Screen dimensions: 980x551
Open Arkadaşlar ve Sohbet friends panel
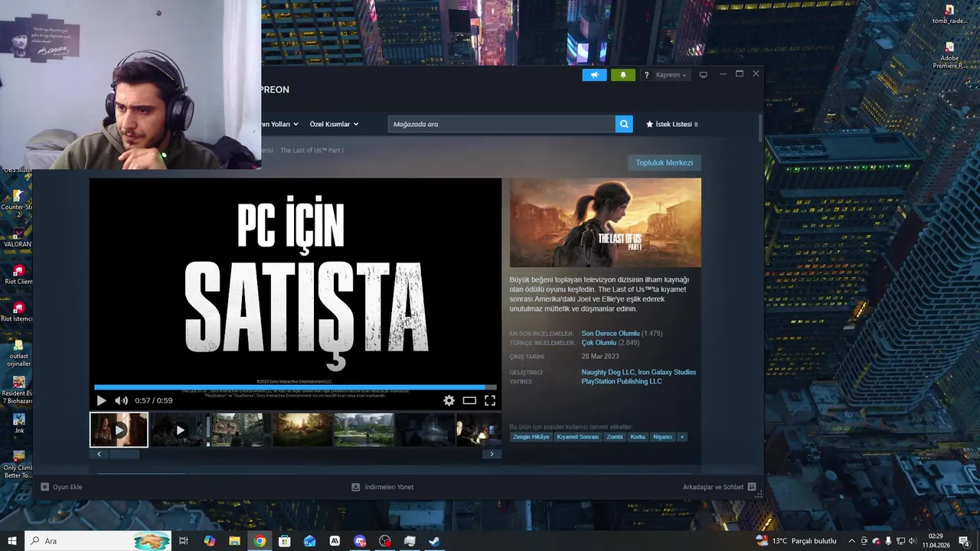[x=719, y=487]
